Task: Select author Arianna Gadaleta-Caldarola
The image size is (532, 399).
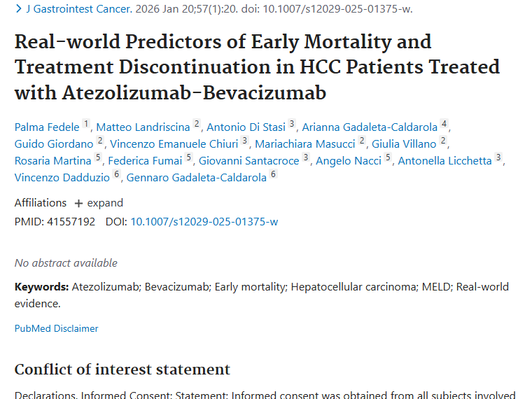Action: (369, 127)
